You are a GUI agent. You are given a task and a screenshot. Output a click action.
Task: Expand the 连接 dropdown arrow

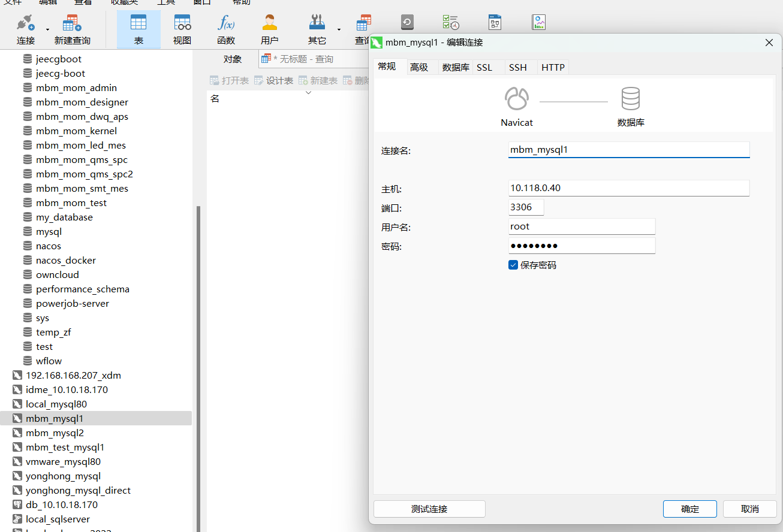pyautogui.click(x=47, y=29)
